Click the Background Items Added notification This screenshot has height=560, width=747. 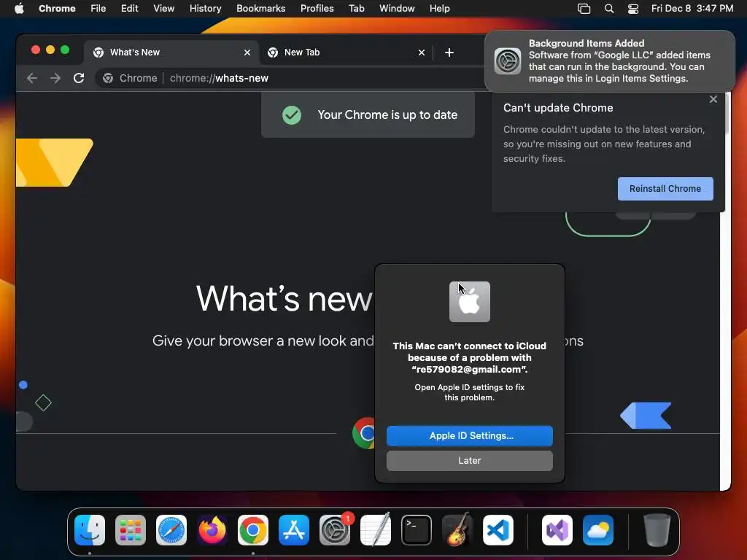point(610,61)
